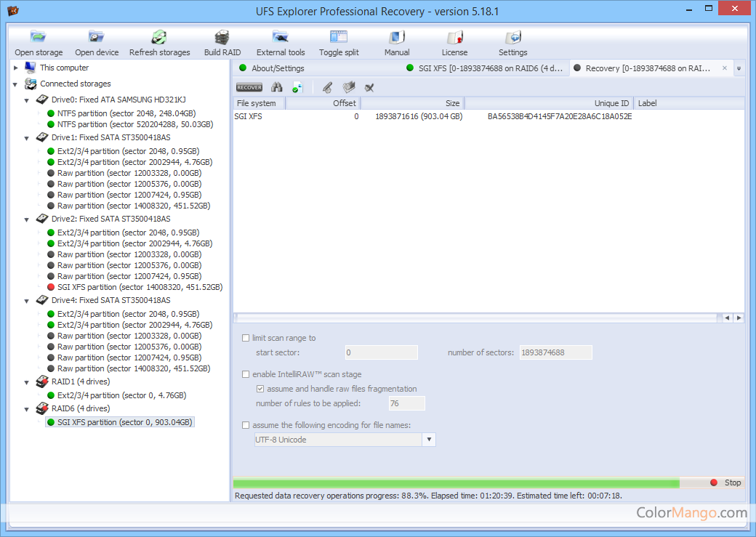Image resolution: width=756 pixels, height=537 pixels.
Task: Open the tab list dropdown arrow
Action: 739,68
